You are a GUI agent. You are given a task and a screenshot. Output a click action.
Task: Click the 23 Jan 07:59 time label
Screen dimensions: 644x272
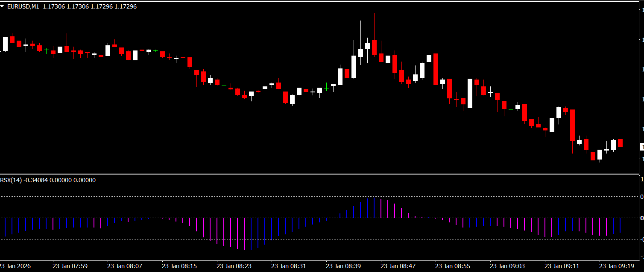tap(70, 266)
